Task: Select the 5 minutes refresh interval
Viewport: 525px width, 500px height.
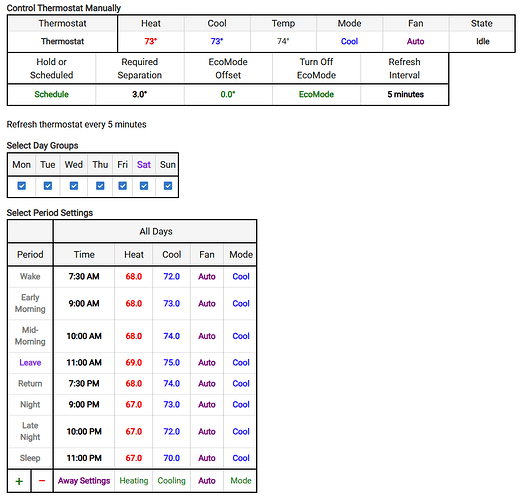Action: coord(405,94)
